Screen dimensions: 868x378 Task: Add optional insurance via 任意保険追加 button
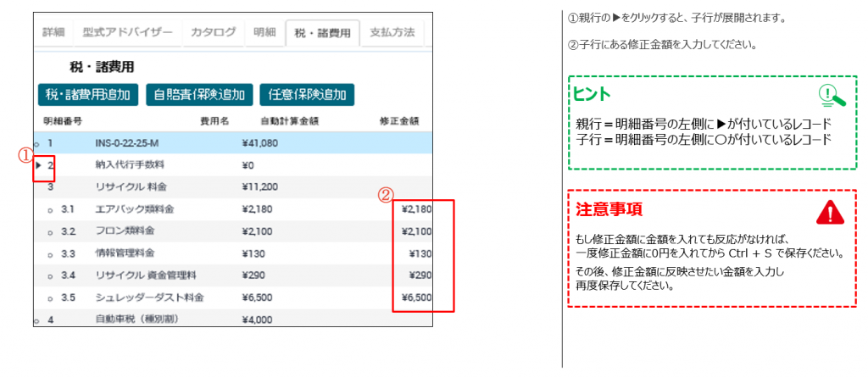coord(306,94)
